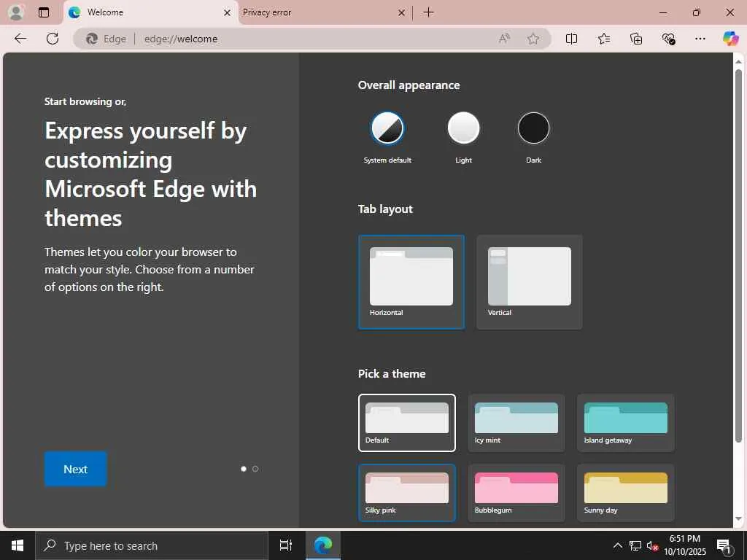Open the Windows Start menu
747x560 pixels.
18,545
